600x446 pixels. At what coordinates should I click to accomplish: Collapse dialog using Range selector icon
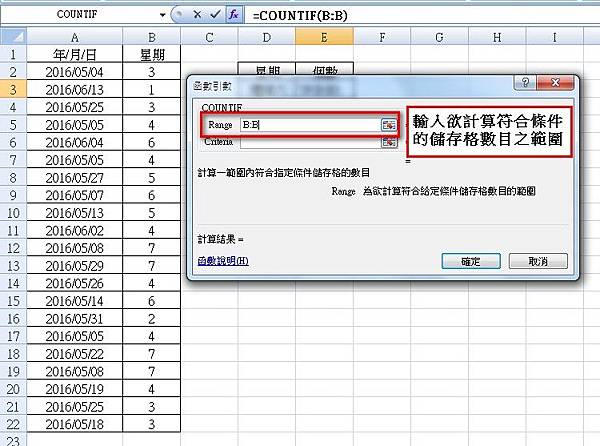(389, 125)
